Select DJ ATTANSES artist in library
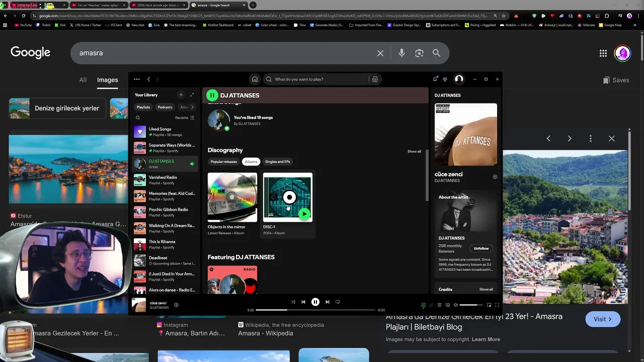Screen dimensions: 644x362 click(x=164, y=164)
